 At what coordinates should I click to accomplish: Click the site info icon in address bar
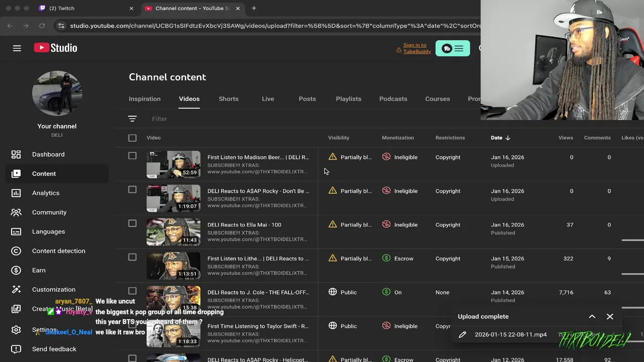coord(61,26)
